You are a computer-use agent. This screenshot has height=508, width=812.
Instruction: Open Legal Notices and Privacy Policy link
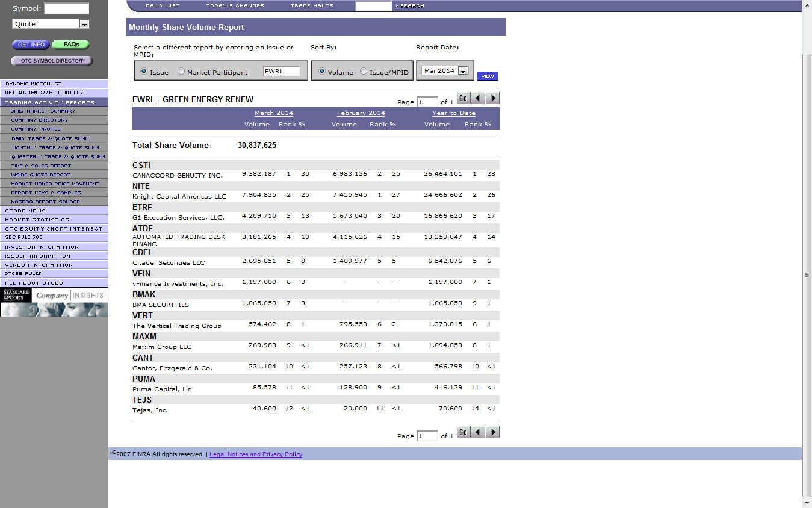click(256, 454)
